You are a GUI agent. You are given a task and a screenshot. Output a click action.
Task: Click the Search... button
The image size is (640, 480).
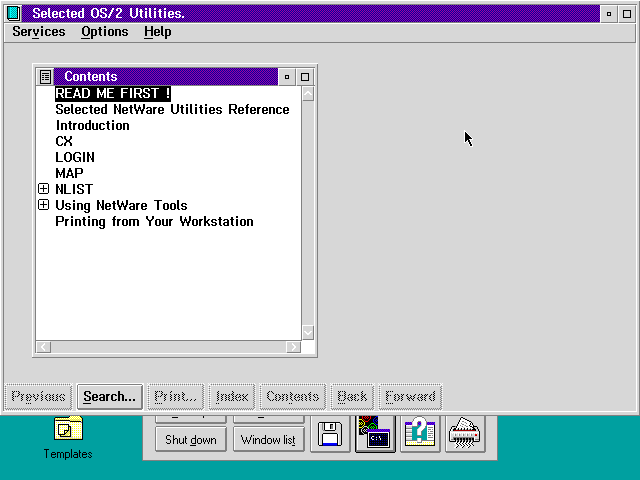[110, 396]
